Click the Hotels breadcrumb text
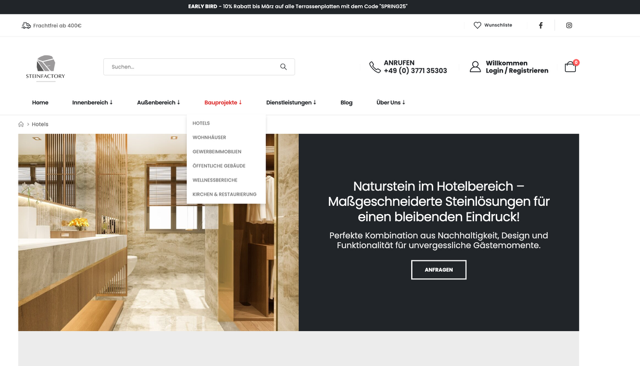Viewport: 640px width, 366px height. [40, 124]
